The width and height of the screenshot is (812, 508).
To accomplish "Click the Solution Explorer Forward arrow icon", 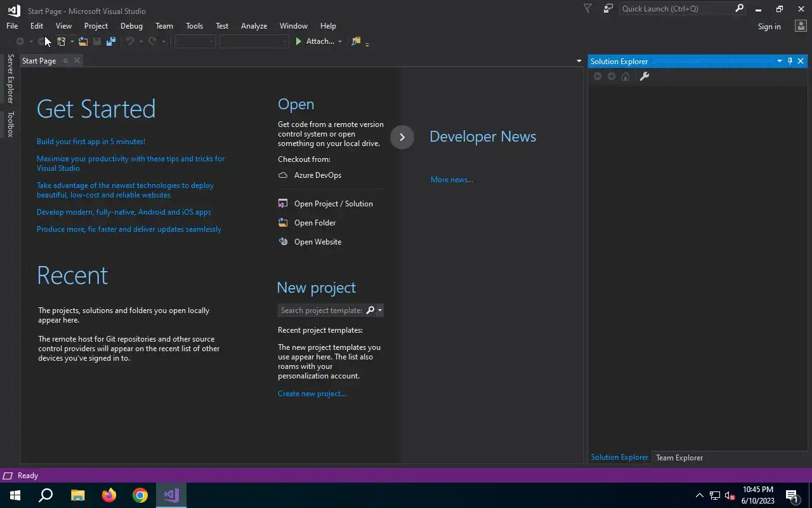I will coord(612,76).
